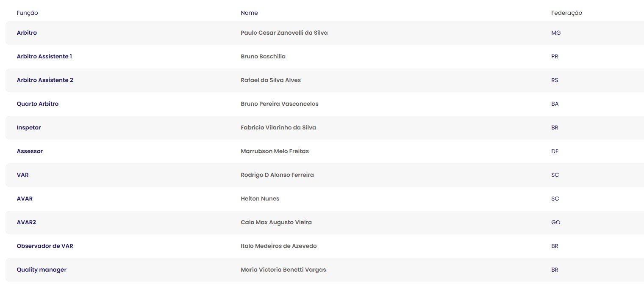Select the Observador de VAR label
This screenshot has height=297, width=644.
[x=44, y=246]
